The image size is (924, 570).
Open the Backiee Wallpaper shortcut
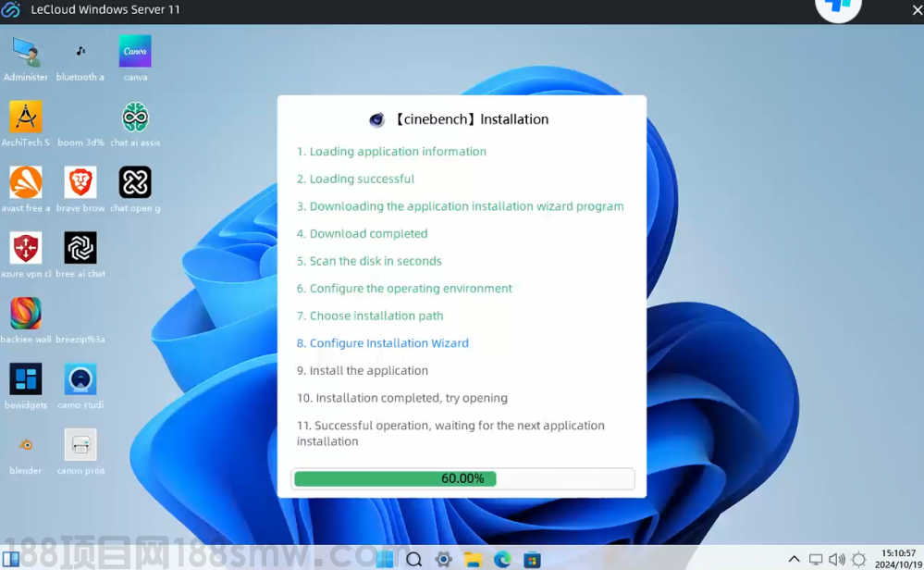pos(26,314)
